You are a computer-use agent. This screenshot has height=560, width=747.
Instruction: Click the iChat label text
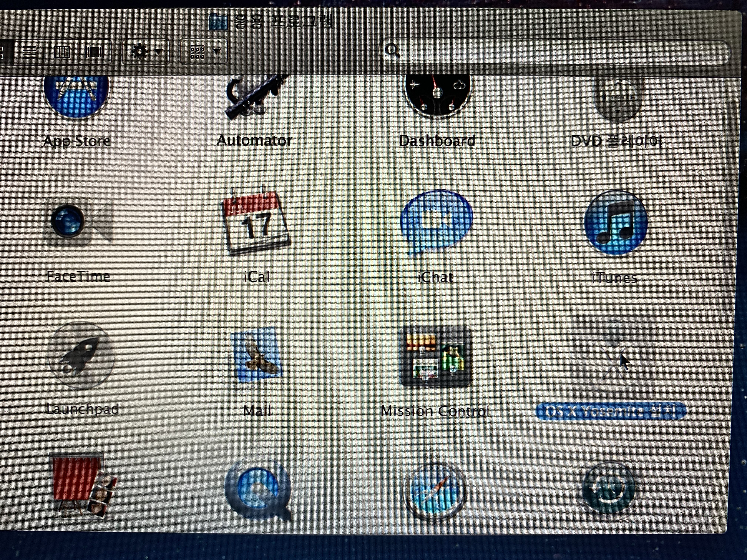[x=435, y=277]
